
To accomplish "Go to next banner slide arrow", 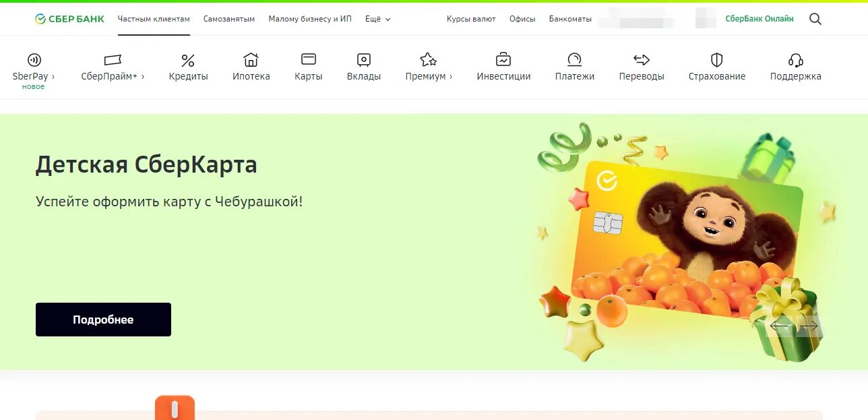I will (x=807, y=327).
